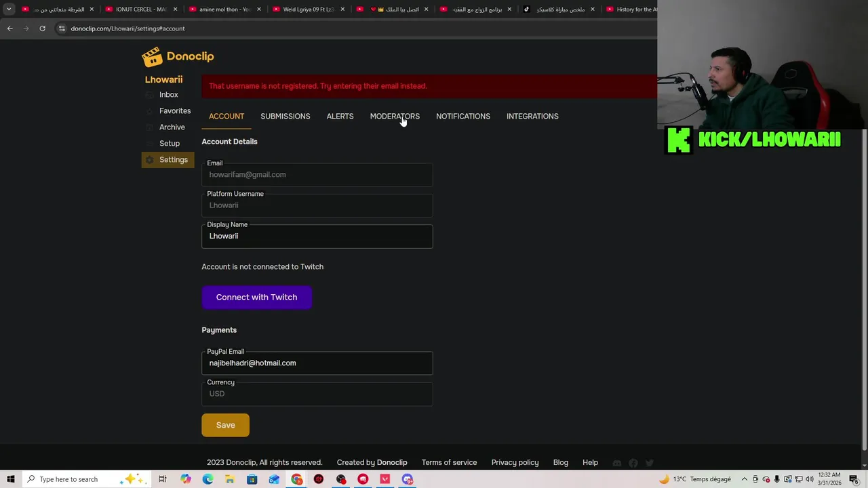Viewport: 868px width, 488px height.
Task: Switch to the Alerts tab
Action: point(340,117)
